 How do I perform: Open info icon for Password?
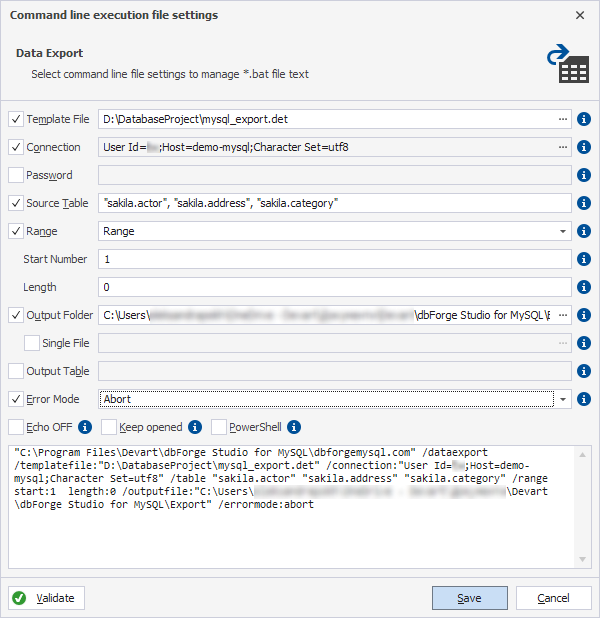coord(583,175)
